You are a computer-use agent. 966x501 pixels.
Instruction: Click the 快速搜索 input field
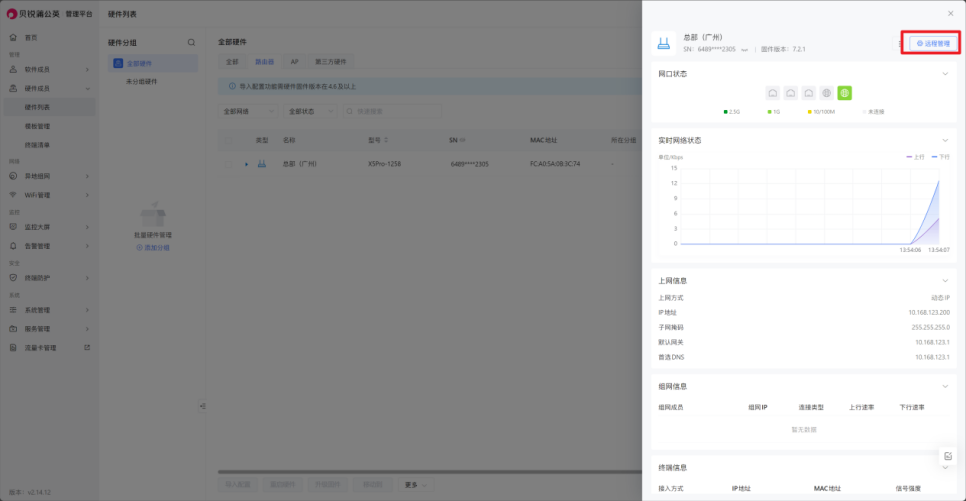[390, 111]
